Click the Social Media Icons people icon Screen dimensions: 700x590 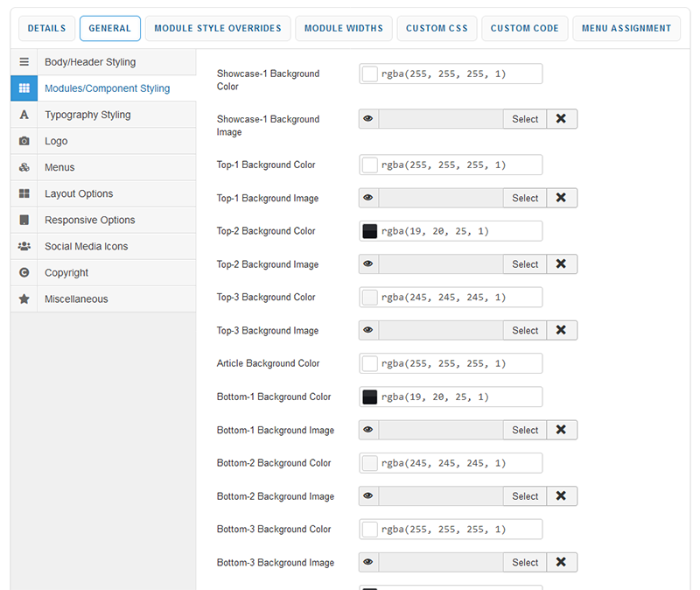point(24,246)
